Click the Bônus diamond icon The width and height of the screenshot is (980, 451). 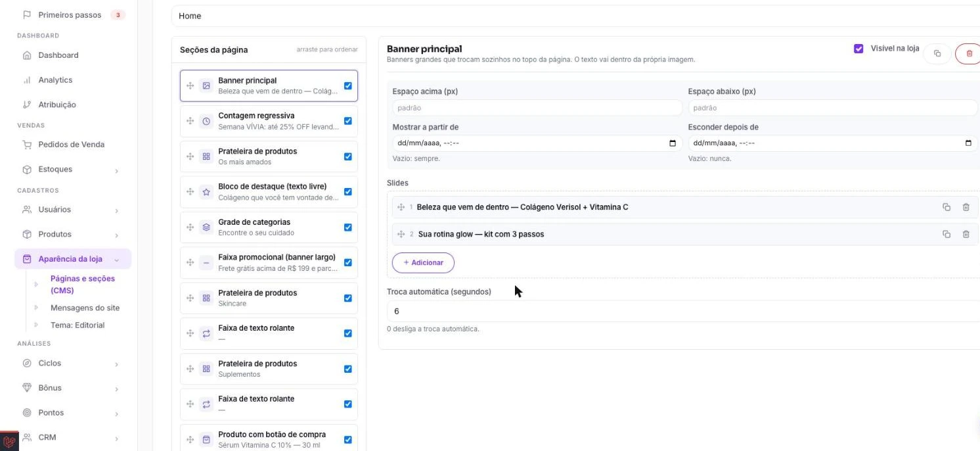point(27,388)
